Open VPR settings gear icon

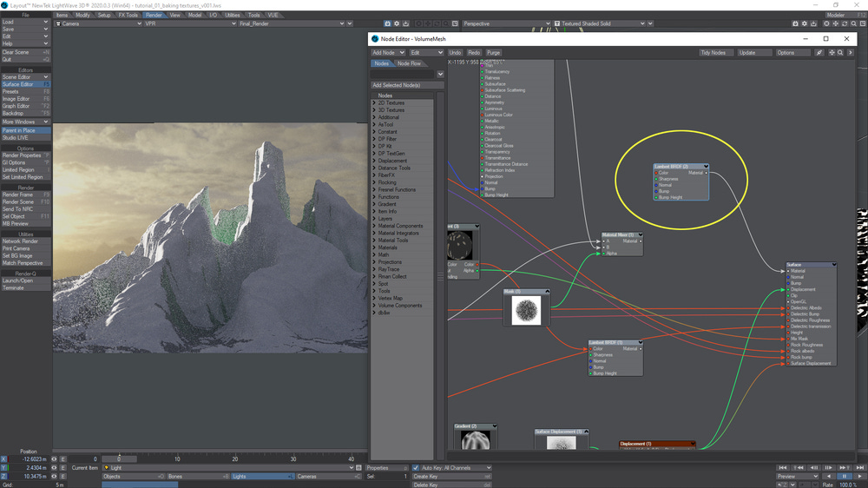397,23
